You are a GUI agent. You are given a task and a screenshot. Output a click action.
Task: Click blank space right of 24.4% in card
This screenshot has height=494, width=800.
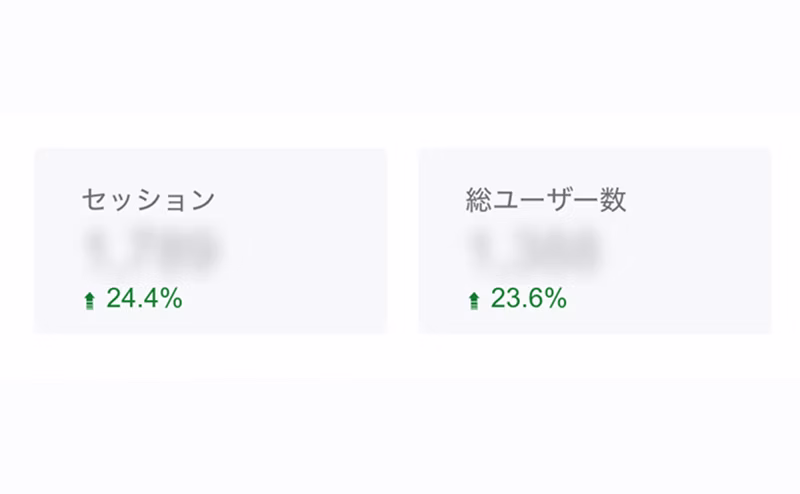point(290,298)
